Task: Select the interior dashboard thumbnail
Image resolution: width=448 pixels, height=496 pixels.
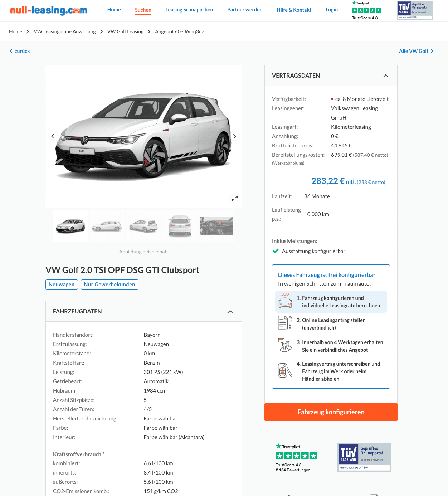Action: 216,226
